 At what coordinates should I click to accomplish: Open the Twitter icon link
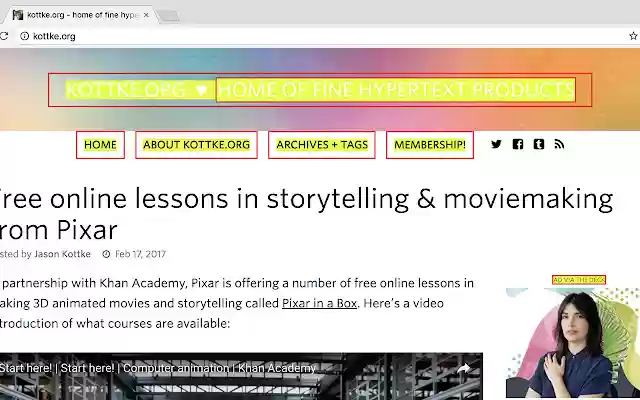point(496,144)
